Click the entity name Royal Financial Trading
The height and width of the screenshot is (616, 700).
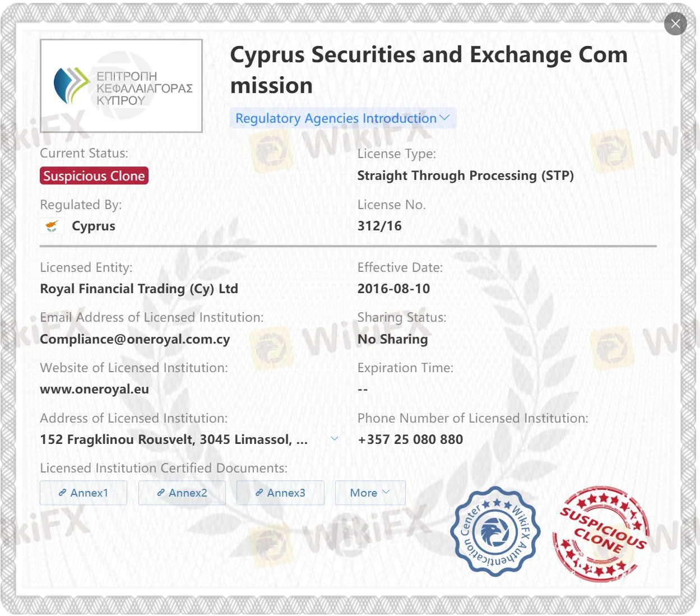tap(138, 288)
